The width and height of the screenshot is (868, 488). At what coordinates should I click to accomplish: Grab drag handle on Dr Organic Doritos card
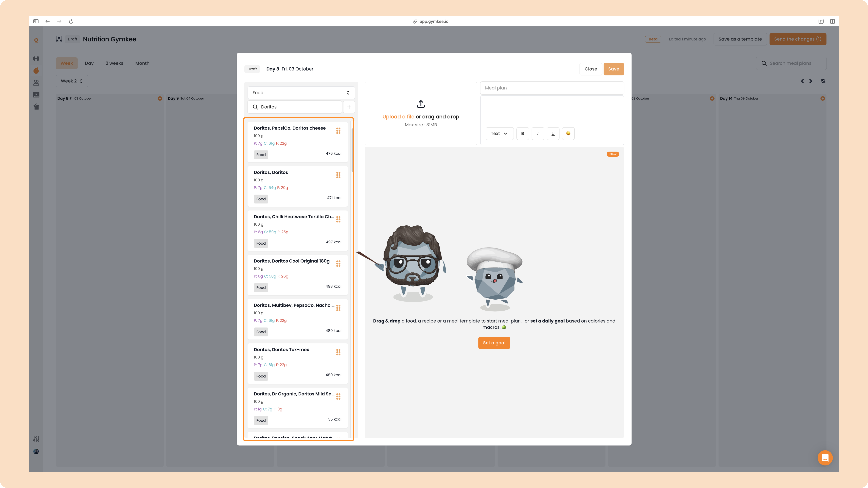pos(338,397)
